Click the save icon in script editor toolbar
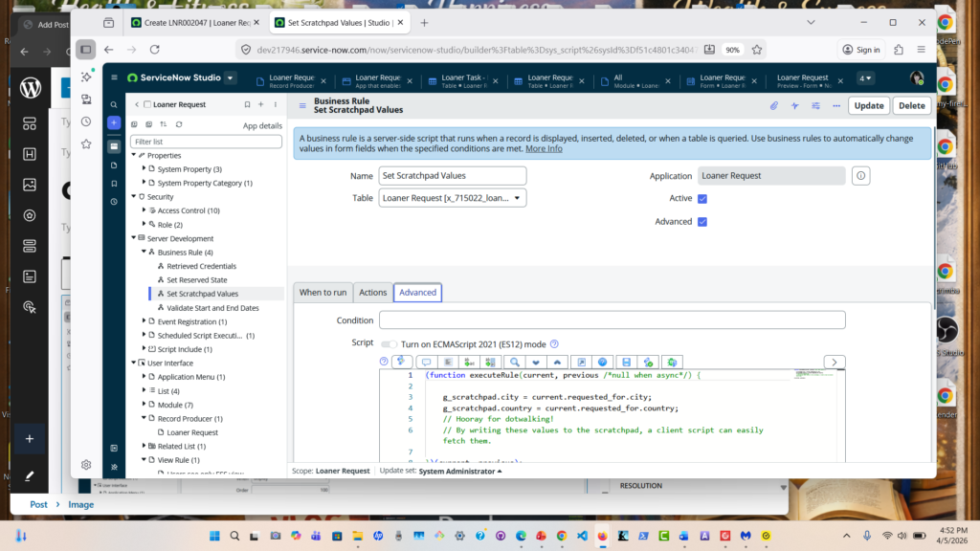The width and height of the screenshot is (980, 551). [625, 363]
